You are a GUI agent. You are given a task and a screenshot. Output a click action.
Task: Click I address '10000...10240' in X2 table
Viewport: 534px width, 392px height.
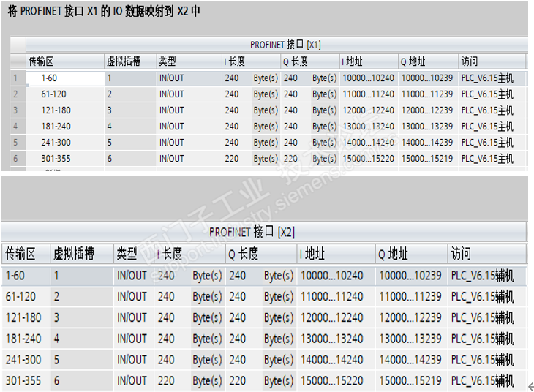coord(331,276)
